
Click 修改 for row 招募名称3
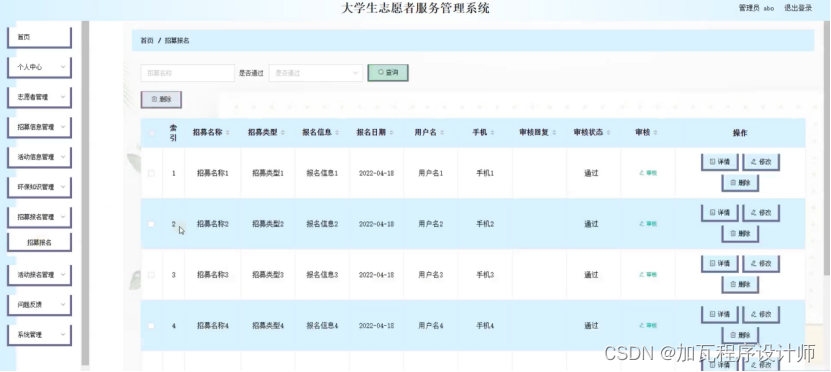(x=761, y=264)
